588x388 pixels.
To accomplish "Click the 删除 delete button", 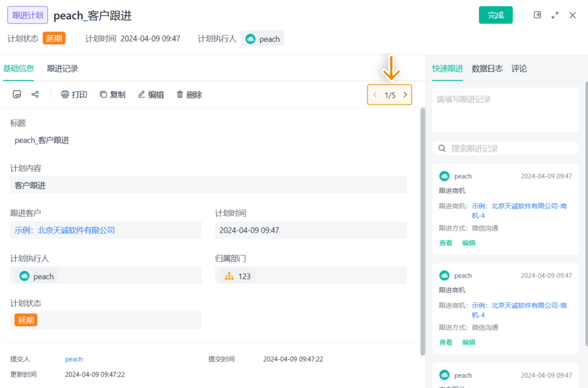I will (x=189, y=95).
